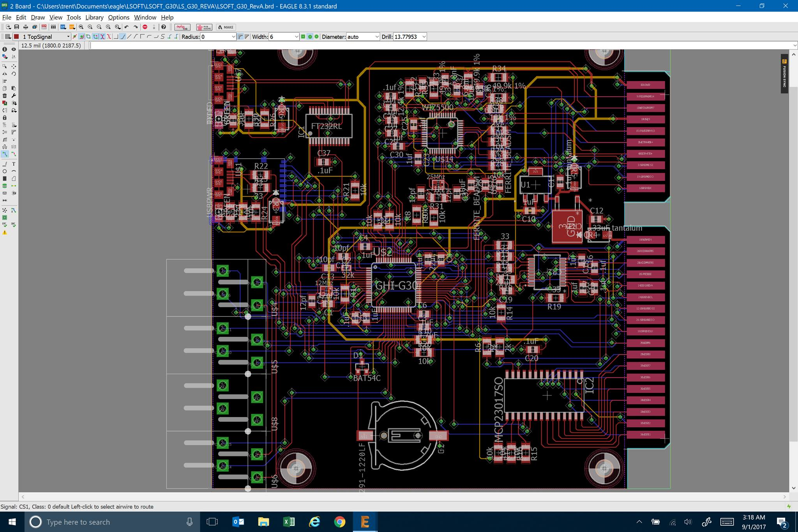Select the Group selection tool
Image resolution: width=798 pixels, height=532 pixels.
point(5,66)
